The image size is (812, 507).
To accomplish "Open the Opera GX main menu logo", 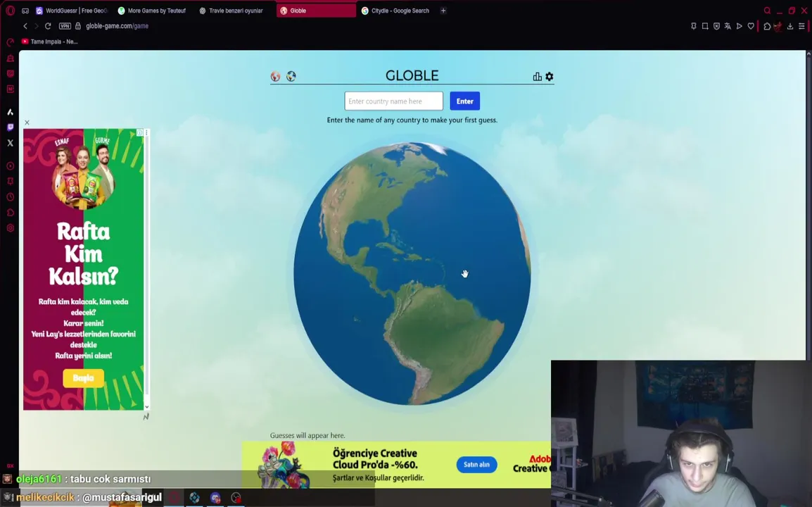I will click(x=11, y=11).
